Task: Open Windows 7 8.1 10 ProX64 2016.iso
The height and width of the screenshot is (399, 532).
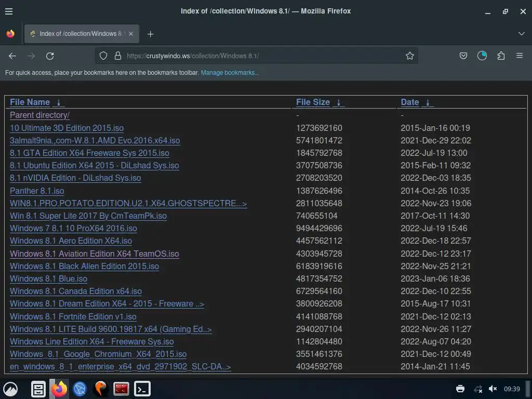Action: [74, 229]
